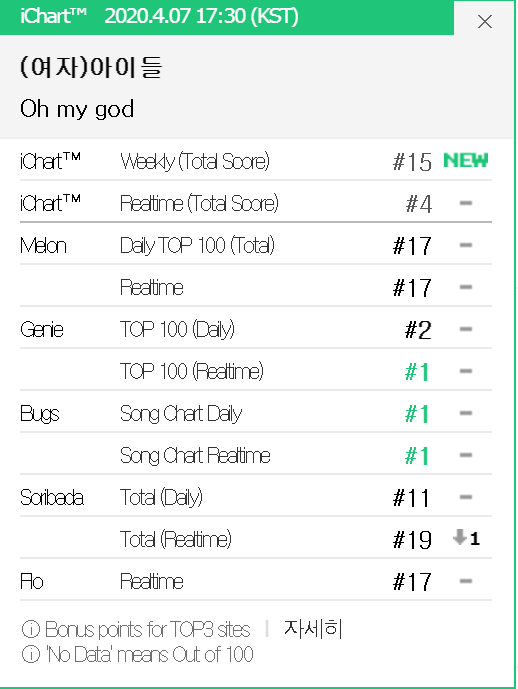Select the iChart Realtime (Total Score) row
This screenshot has height=689, width=518.
256,203
